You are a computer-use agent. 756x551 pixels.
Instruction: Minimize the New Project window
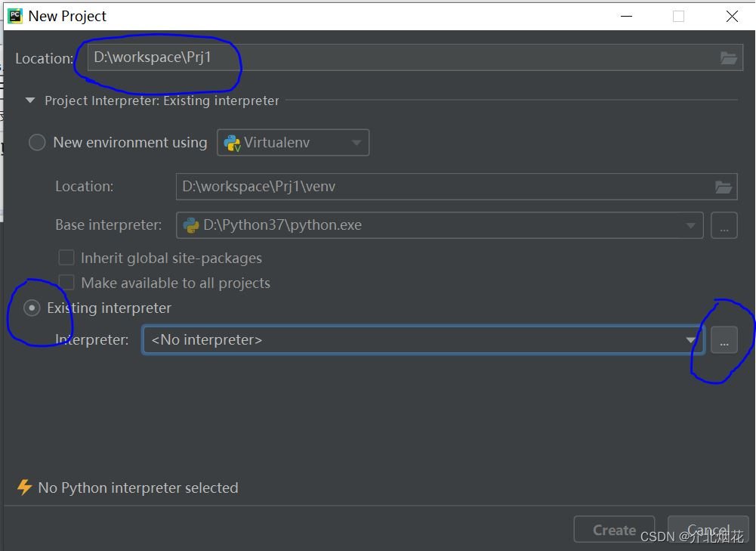[626, 16]
